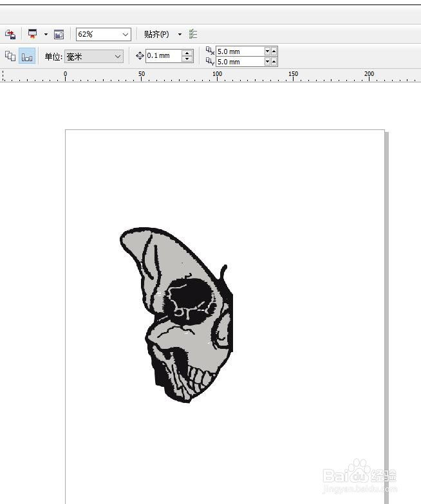Open the options checklist icon
This screenshot has width=421, height=504.
tap(193, 33)
